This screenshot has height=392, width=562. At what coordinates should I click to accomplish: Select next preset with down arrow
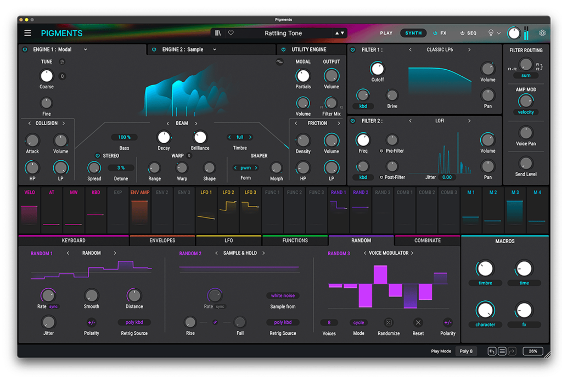342,33
